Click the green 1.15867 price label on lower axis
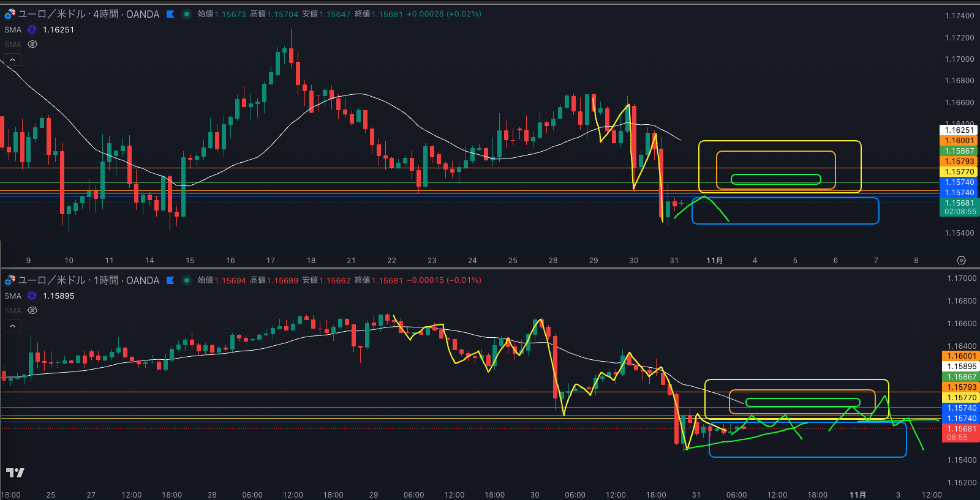Viewport: 980px width, 500px height. tap(961, 377)
